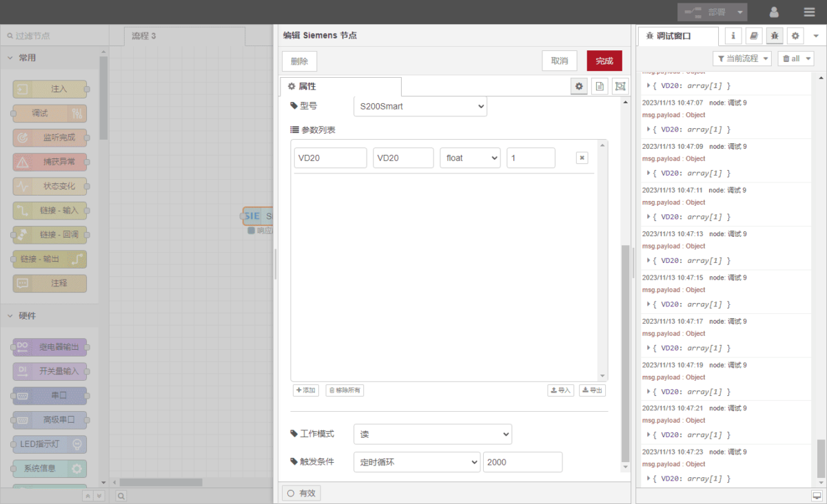
Task: Remove the VD20 parameter row
Action: [x=582, y=158]
